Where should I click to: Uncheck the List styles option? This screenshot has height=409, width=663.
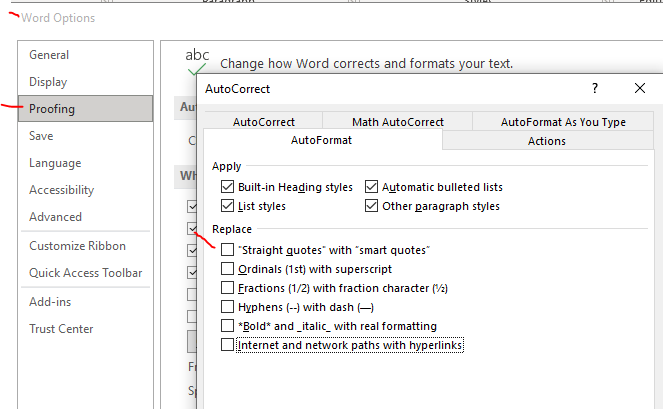click(228, 206)
